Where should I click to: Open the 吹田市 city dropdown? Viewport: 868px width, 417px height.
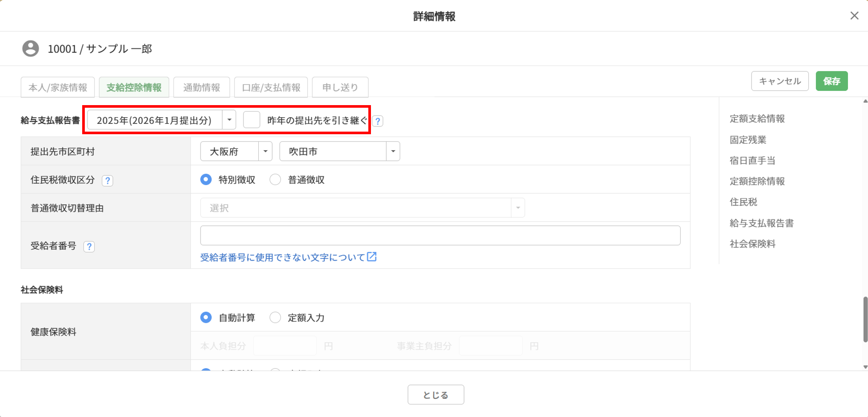[x=340, y=151]
